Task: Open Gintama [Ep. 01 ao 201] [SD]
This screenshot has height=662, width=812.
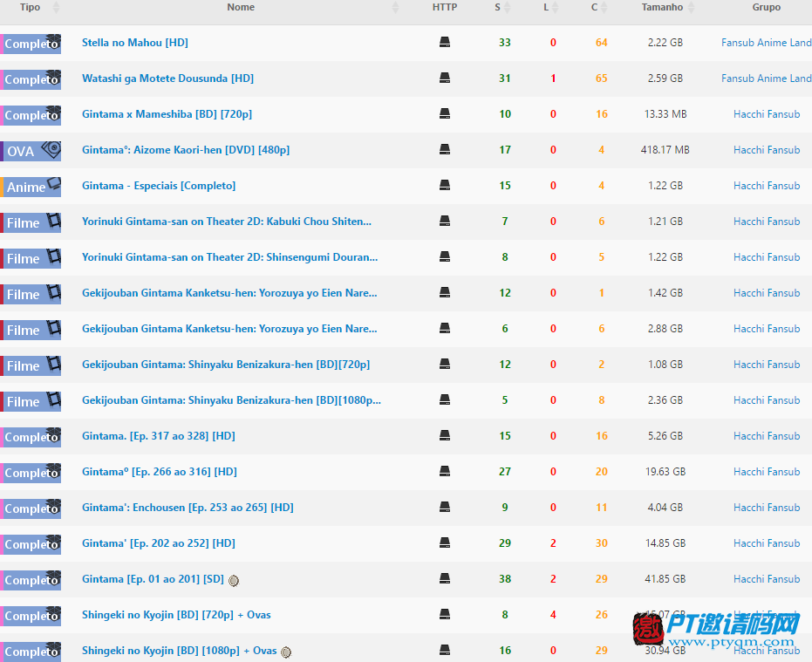Action: click(153, 578)
